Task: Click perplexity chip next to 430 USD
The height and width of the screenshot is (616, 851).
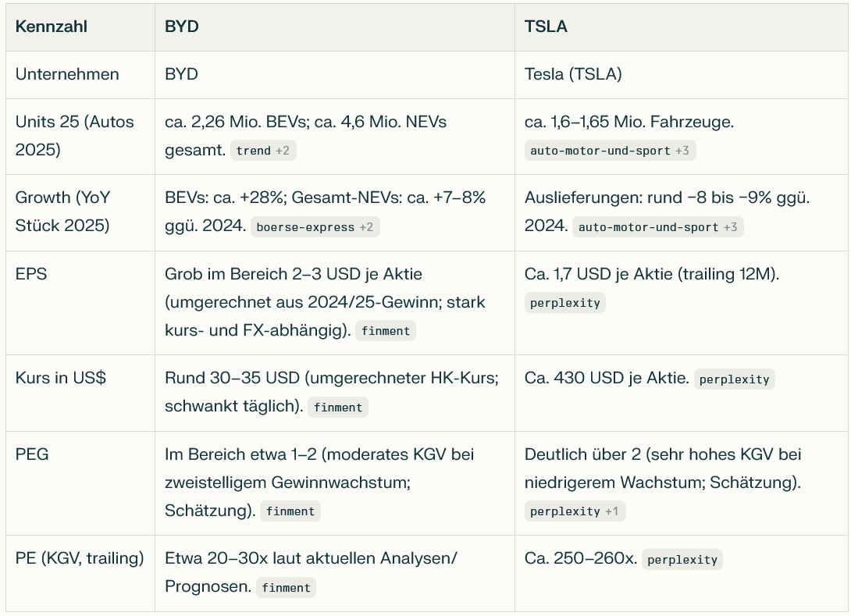Action: 734,379
